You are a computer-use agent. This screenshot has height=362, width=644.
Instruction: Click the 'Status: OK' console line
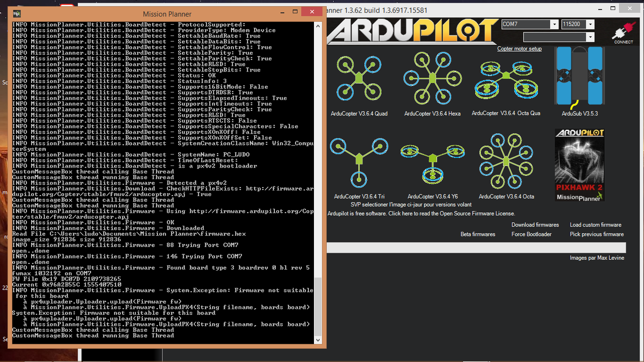[x=114, y=75]
